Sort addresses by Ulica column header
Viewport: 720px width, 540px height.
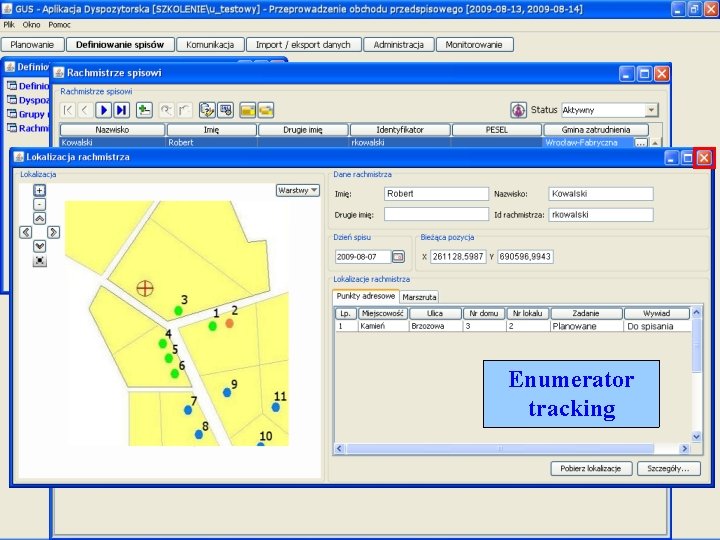pyautogui.click(x=434, y=314)
